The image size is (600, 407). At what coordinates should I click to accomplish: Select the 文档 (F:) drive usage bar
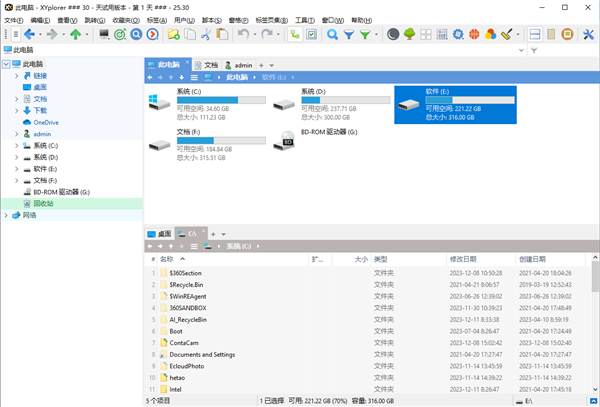coord(221,141)
